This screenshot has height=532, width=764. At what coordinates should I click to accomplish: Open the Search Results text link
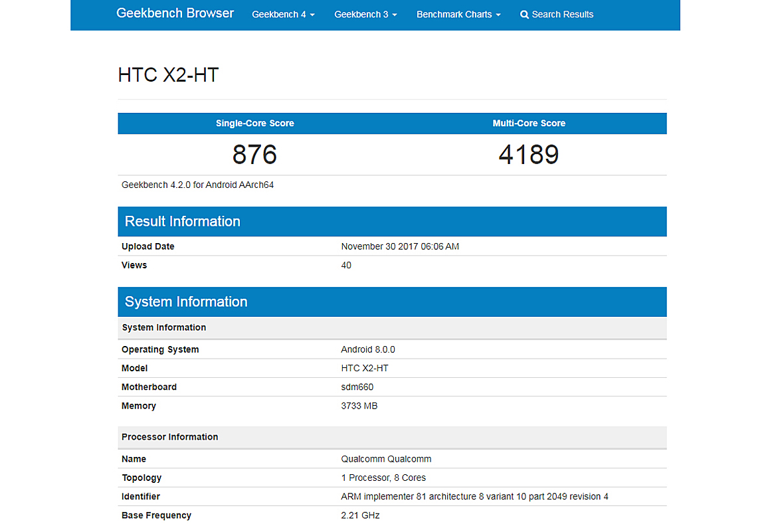[562, 15]
